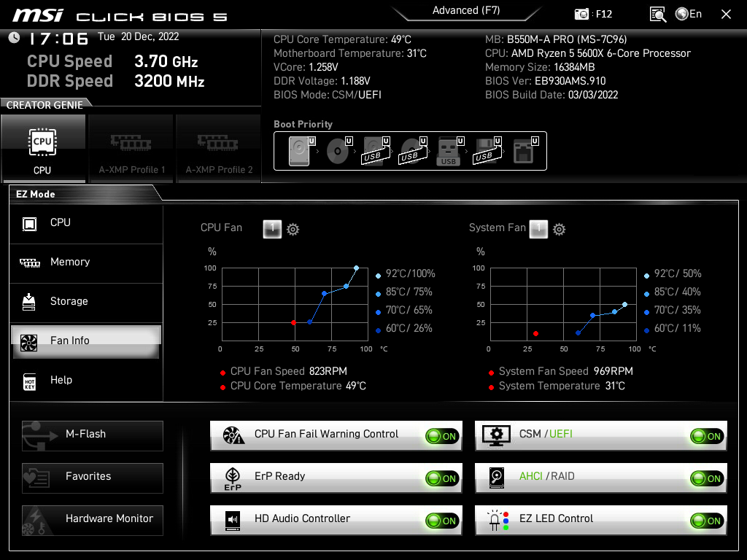Screen dimensions: 747x560
Task: Click the USB CD/DVD boot device icon
Action: click(413, 151)
